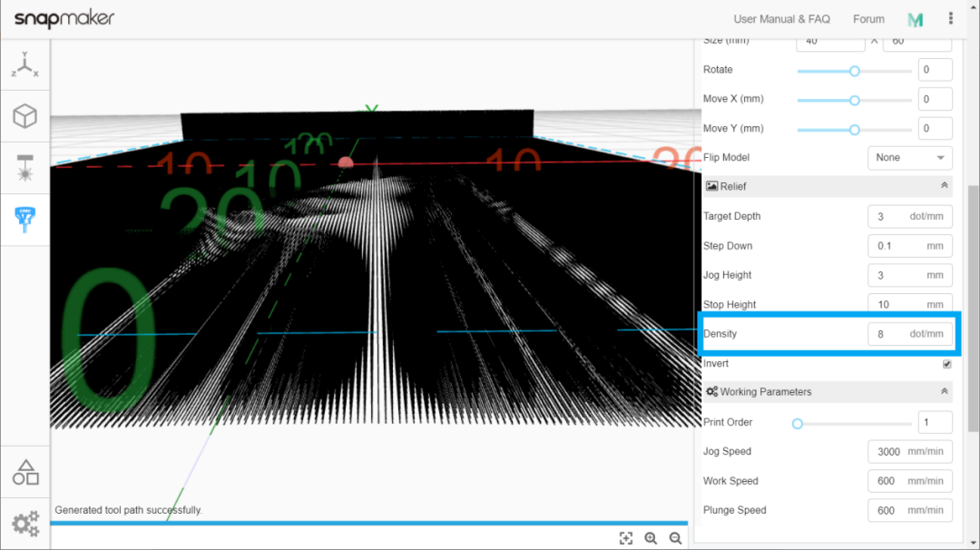
Task: Click the Move Y value field
Action: pos(935,128)
